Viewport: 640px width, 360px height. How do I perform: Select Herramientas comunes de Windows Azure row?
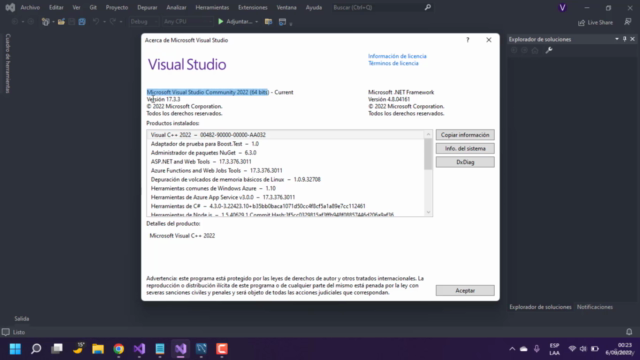click(x=286, y=188)
